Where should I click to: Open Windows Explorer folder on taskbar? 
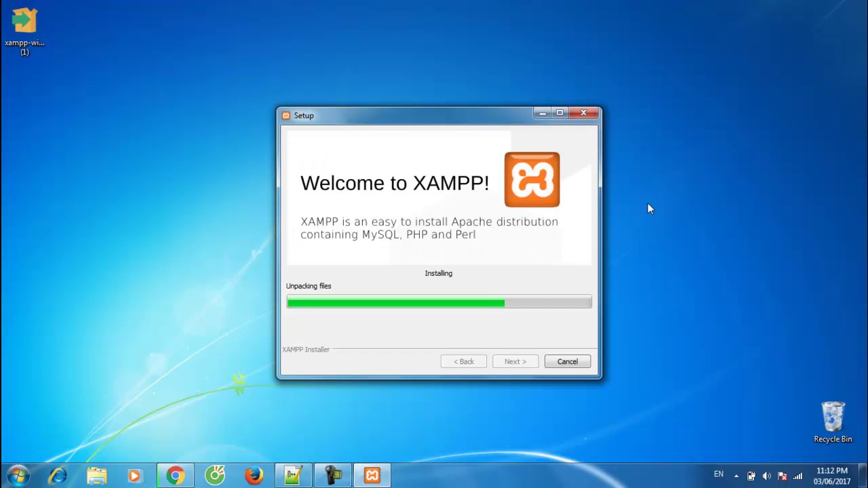point(97,476)
